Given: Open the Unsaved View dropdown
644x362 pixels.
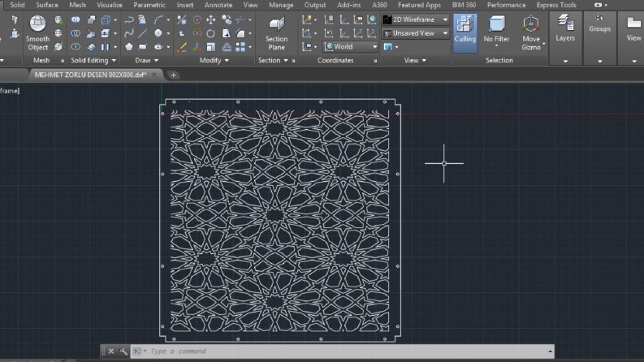Looking at the screenshot, I should click(416, 33).
